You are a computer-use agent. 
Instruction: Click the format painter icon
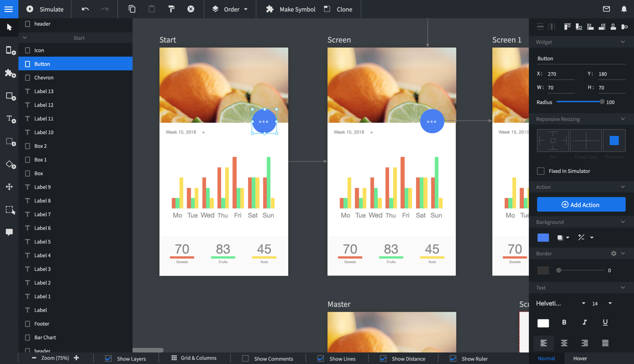coord(171,9)
